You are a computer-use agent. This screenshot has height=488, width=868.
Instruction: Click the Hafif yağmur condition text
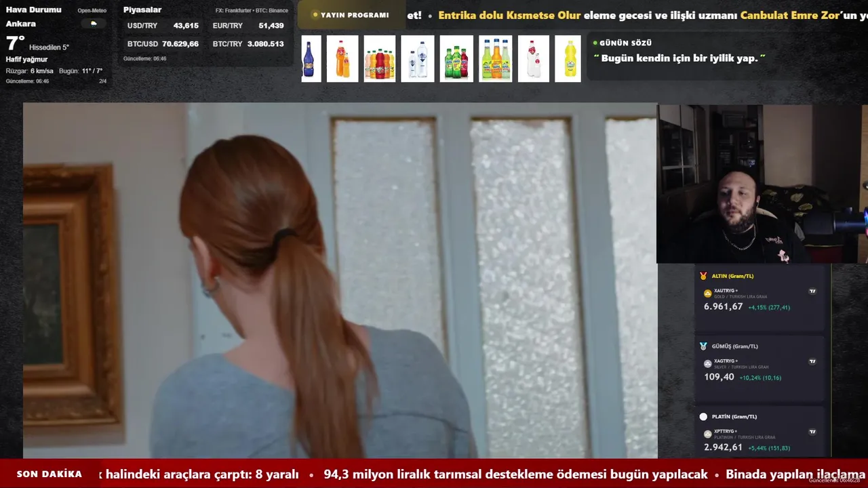point(26,60)
